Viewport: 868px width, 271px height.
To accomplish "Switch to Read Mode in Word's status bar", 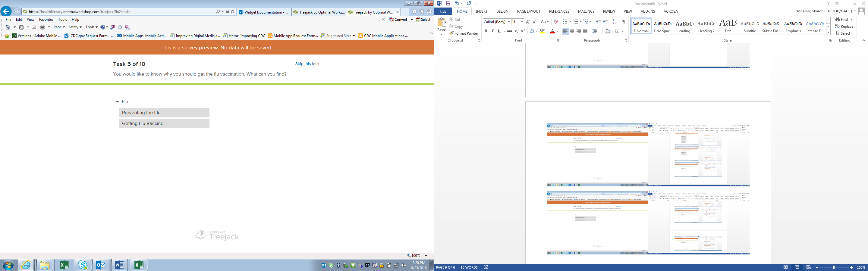I will pos(785,268).
